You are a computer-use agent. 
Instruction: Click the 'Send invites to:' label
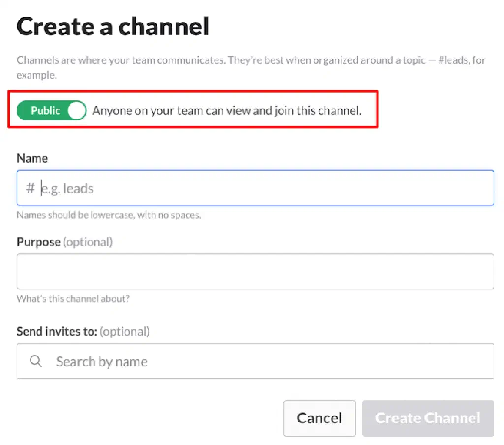click(x=57, y=331)
